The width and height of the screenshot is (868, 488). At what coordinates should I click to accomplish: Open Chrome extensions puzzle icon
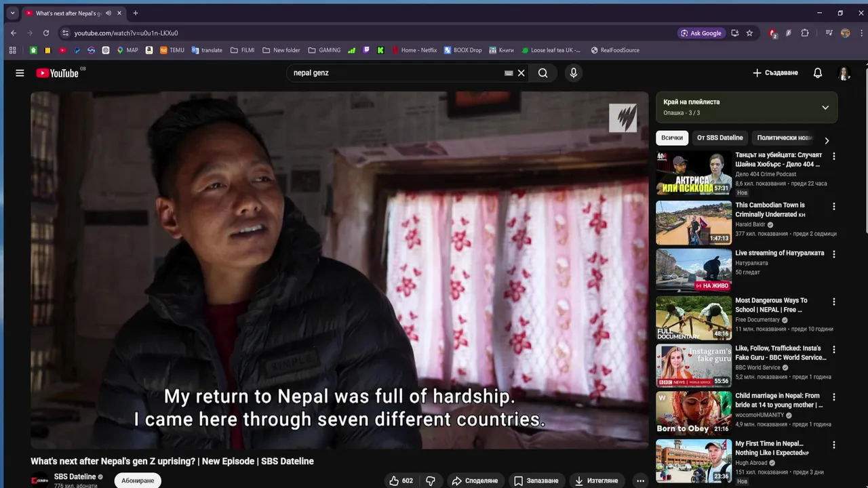point(805,33)
